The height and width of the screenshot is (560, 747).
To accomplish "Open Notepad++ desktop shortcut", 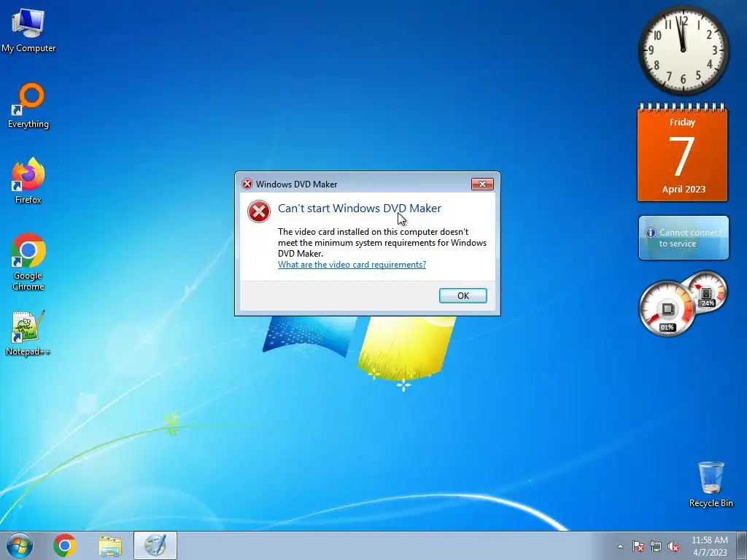I will (x=28, y=333).
